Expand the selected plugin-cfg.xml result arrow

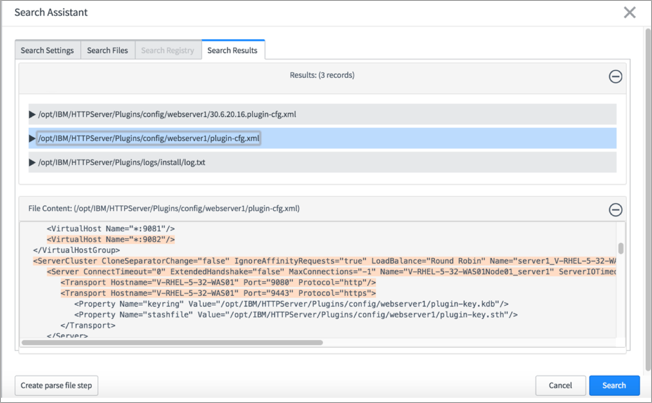[32, 138]
